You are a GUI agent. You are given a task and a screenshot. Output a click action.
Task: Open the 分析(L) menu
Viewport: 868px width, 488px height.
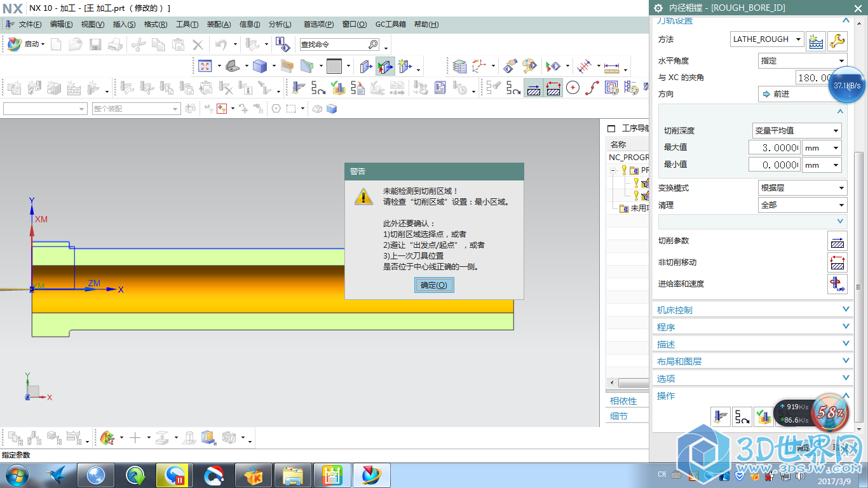[280, 24]
